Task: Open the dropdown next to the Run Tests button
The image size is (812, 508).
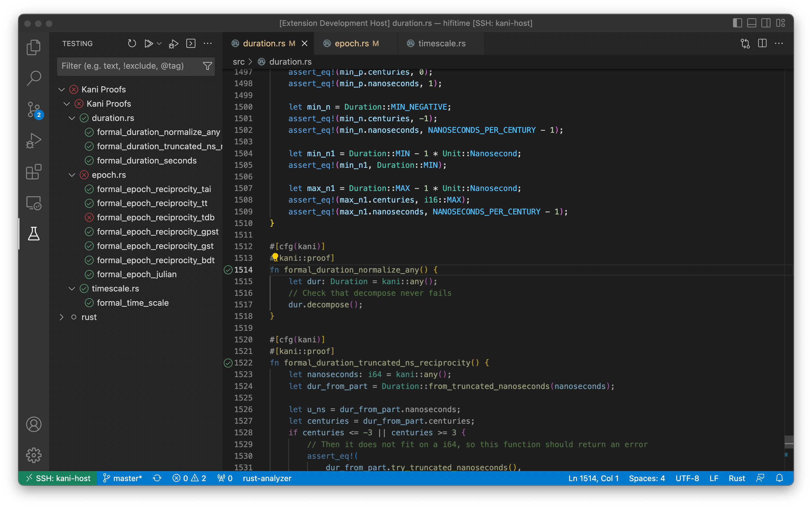Action: click(x=159, y=43)
